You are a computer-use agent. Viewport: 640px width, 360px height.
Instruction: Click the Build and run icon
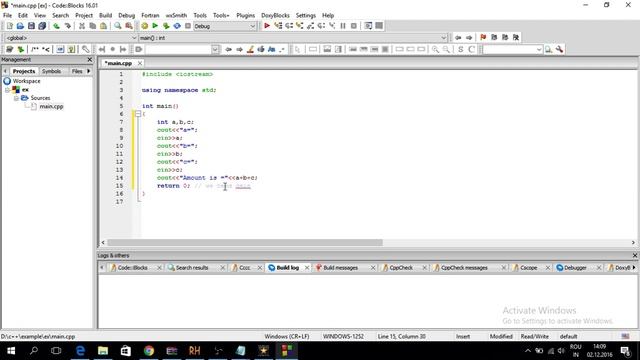pos(166,26)
